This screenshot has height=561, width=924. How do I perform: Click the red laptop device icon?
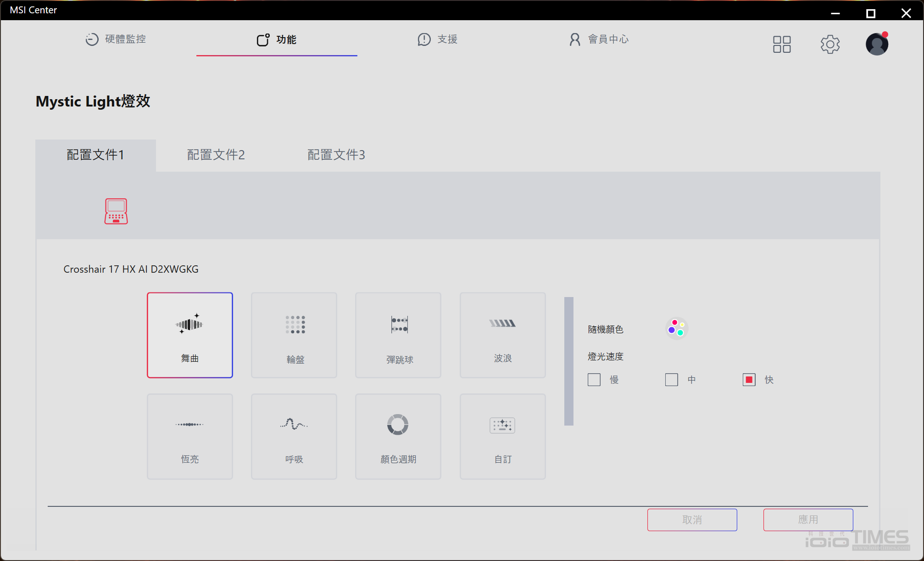point(116,211)
